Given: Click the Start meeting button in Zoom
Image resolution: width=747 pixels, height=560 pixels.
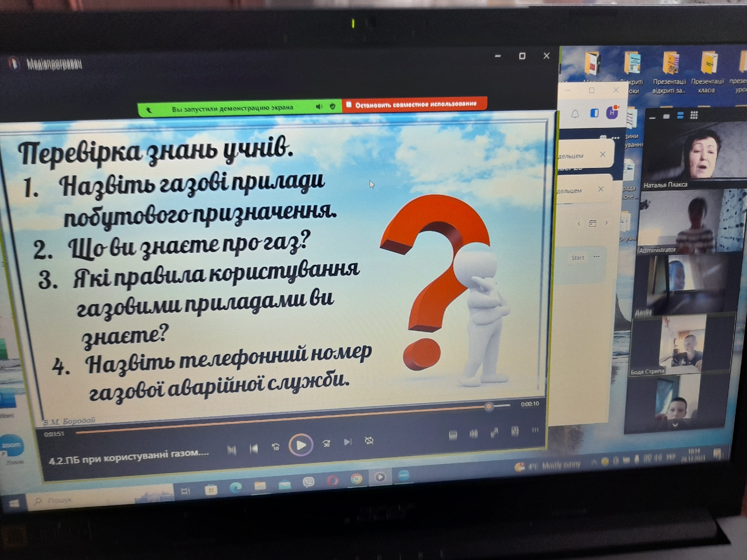Looking at the screenshot, I should (x=578, y=258).
